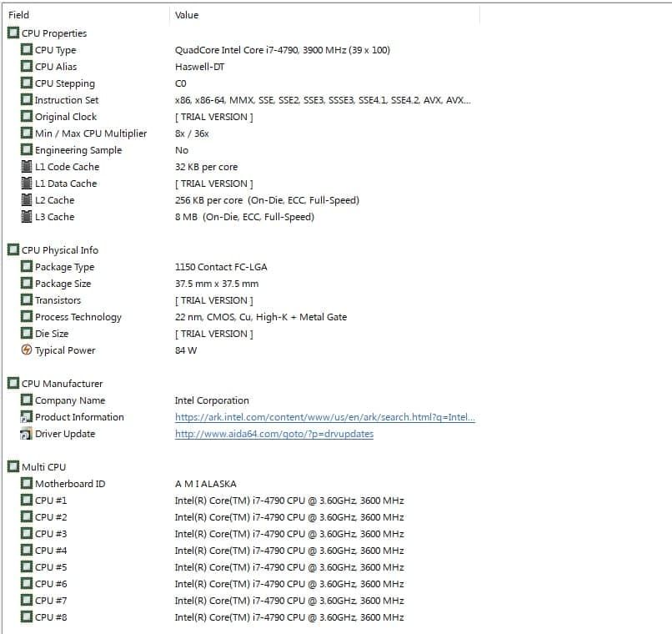
Task: Select the CPU Properties heading
Action: [x=54, y=33]
